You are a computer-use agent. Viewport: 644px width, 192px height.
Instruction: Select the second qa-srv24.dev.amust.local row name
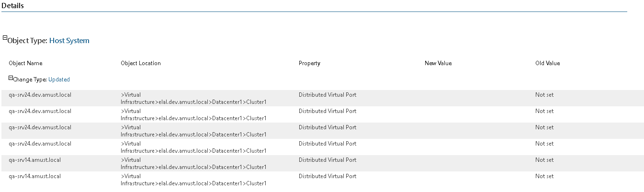40,111
